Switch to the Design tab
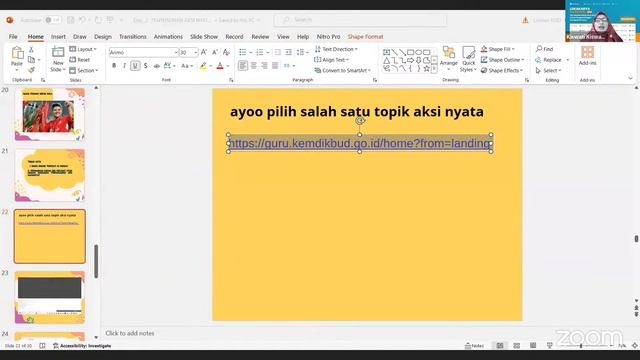Image resolution: width=640 pixels, height=360 pixels. [x=102, y=37]
